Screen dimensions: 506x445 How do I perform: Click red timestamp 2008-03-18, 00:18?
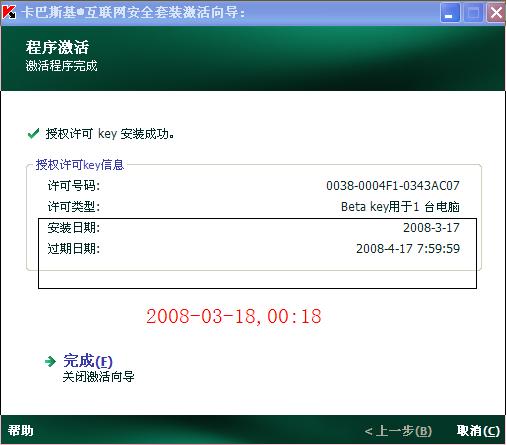pos(234,316)
